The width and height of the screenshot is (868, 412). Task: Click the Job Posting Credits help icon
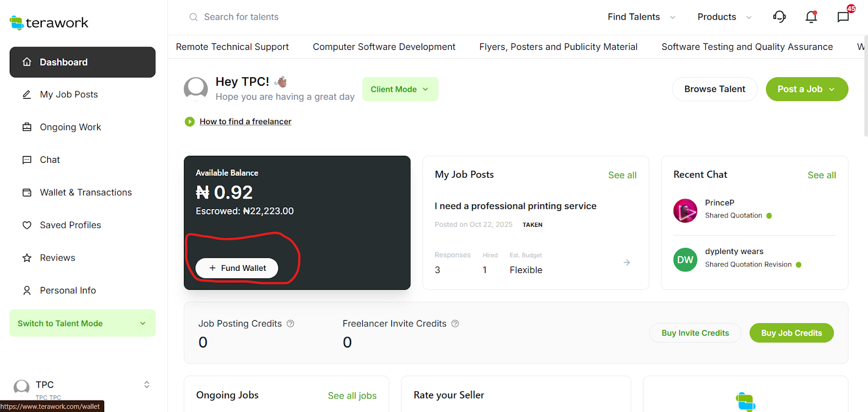click(x=290, y=324)
